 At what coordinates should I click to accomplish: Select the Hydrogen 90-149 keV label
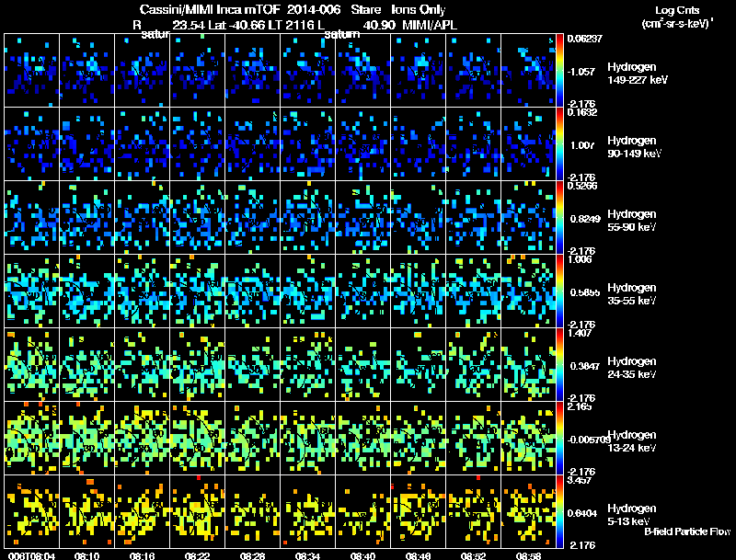coord(634,147)
